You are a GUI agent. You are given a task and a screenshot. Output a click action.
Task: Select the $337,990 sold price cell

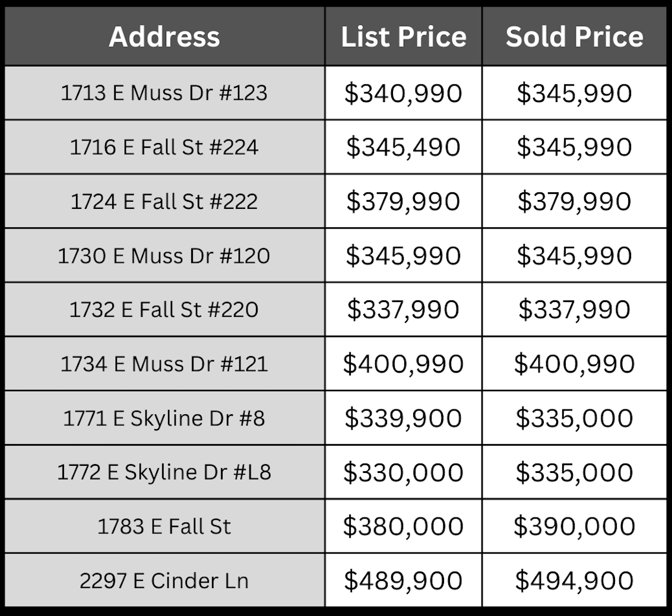coord(574,310)
